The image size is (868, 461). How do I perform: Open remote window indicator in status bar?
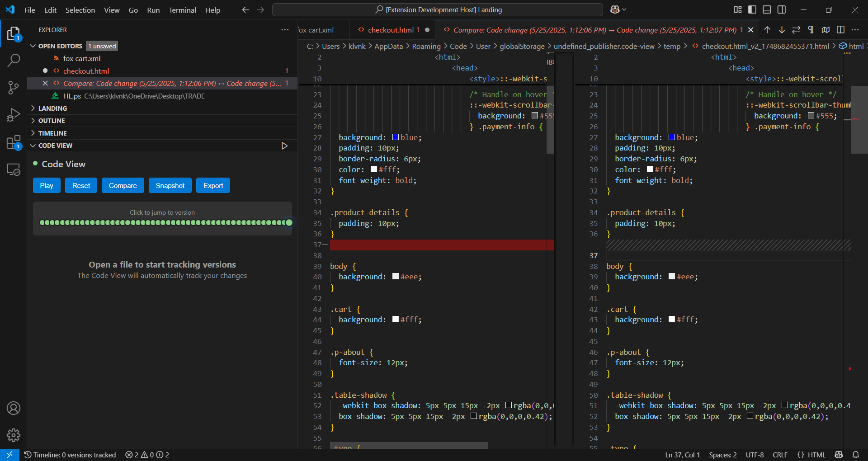pos(9,455)
